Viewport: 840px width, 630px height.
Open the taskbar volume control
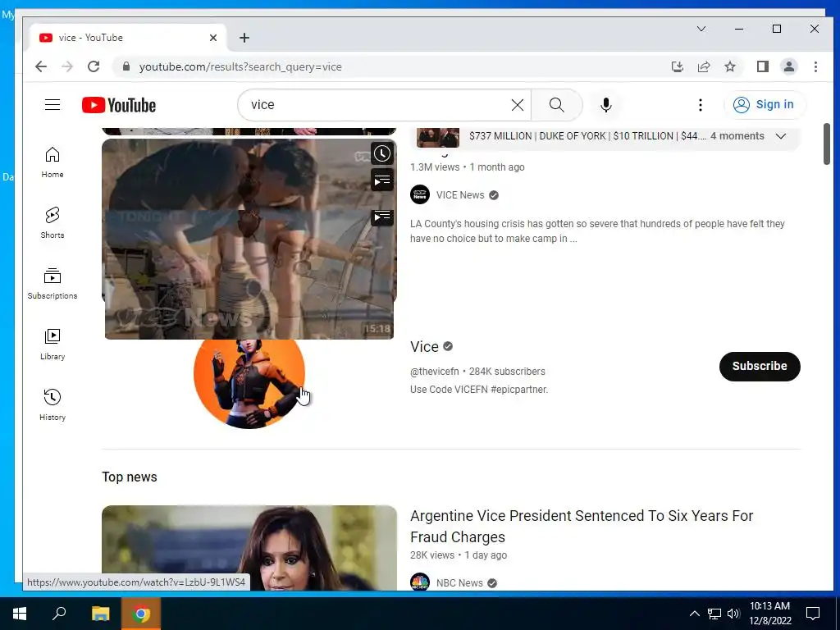pyautogui.click(x=733, y=614)
